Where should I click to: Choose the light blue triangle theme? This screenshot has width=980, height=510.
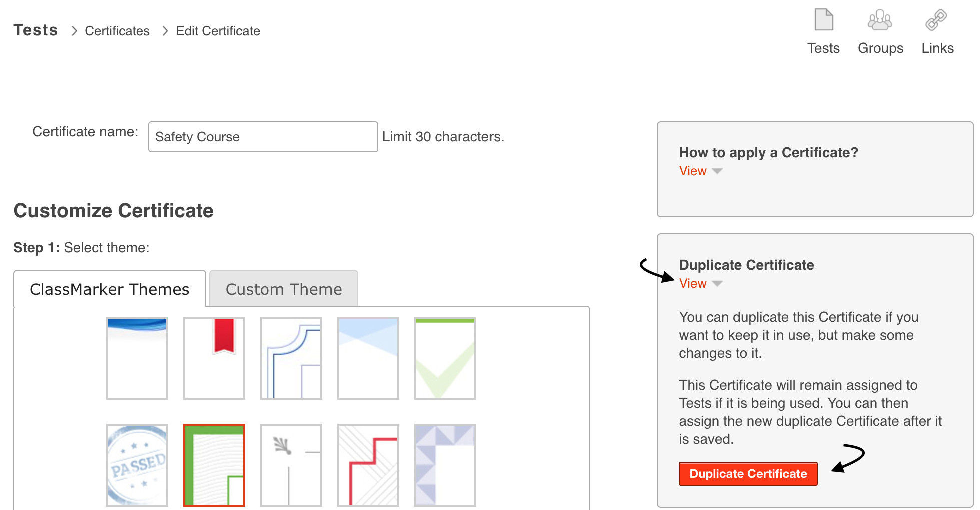(x=368, y=358)
